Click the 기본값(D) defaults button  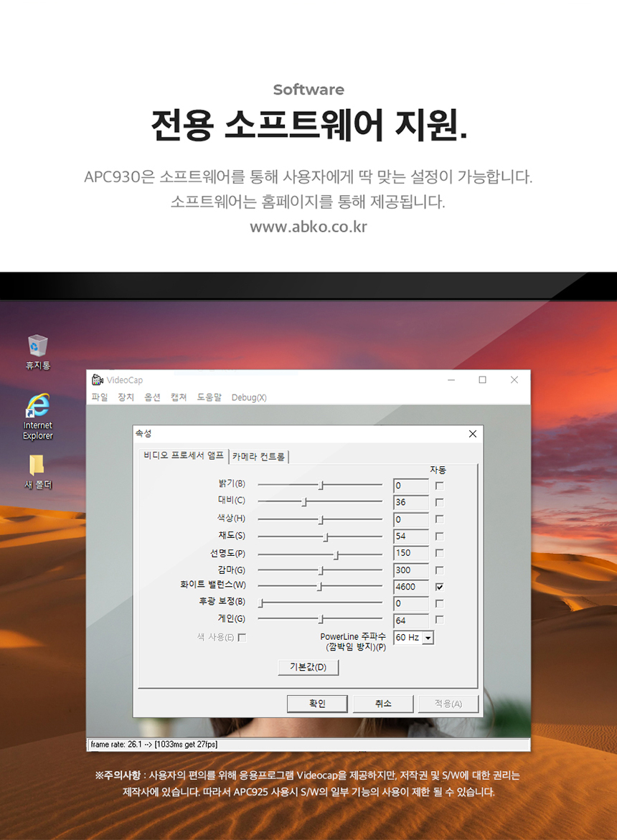tap(308, 667)
